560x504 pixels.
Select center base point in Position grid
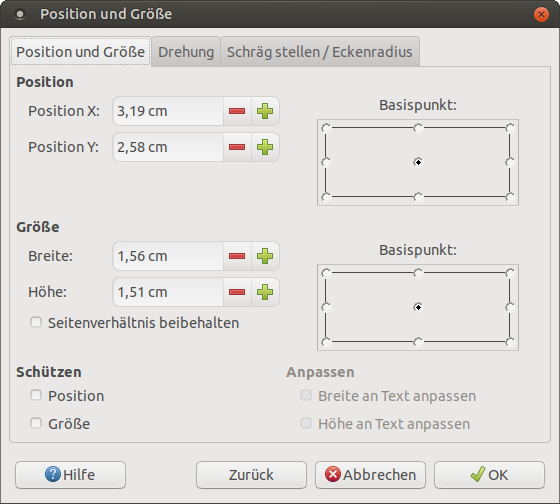418,162
